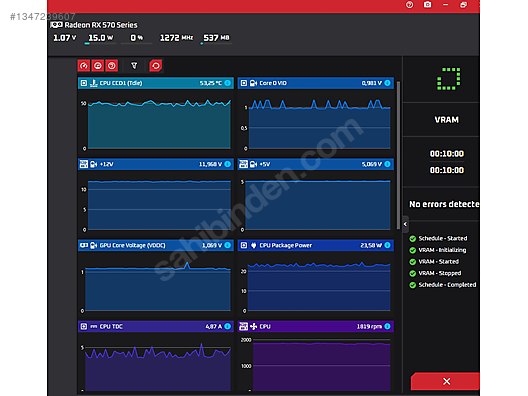The height and width of the screenshot is (396, 528).
Task: Take a screenshot with the camera icon
Action: pyautogui.click(x=427, y=5)
